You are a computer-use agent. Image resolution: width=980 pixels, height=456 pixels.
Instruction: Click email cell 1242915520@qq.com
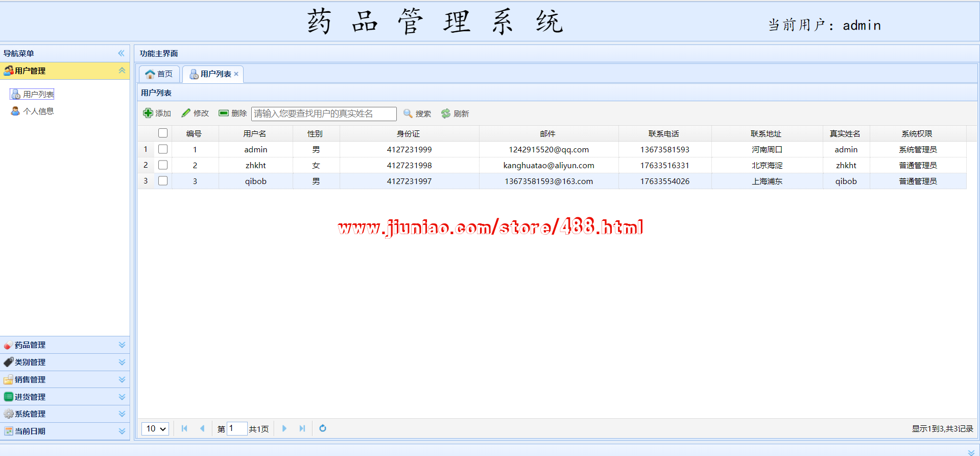click(549, 149)
